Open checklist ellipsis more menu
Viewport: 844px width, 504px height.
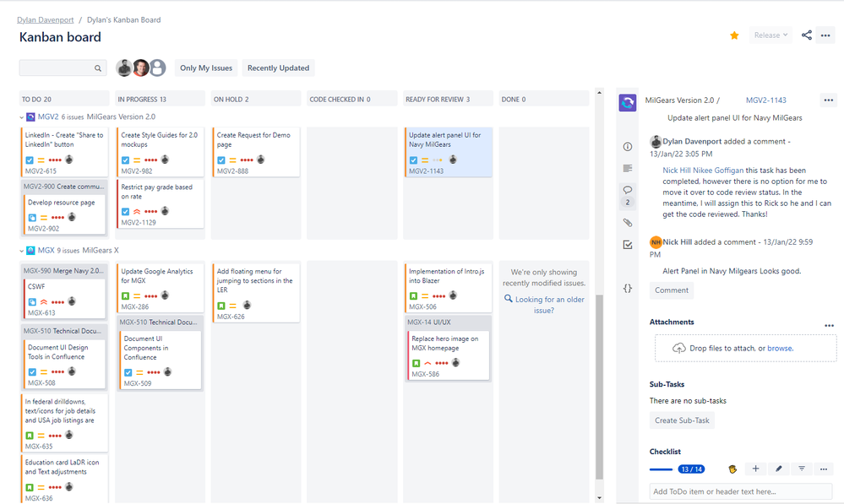point(824,469)
